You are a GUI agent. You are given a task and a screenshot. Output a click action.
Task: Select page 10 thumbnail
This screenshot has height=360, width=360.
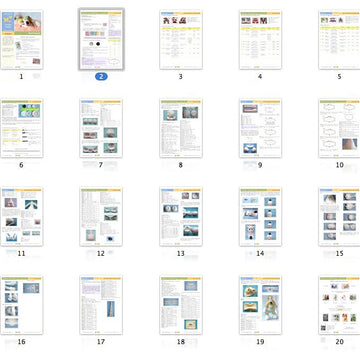coord(339,128)
